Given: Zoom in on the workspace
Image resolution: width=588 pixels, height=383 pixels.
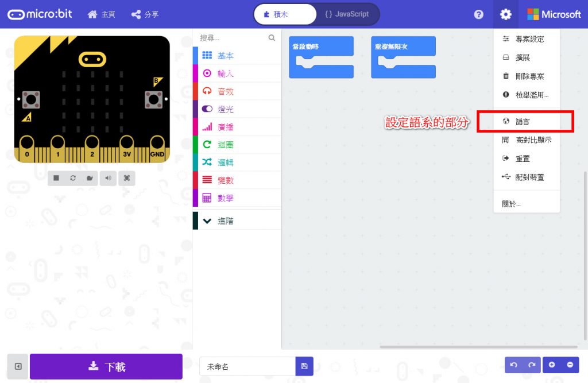Looking at the screenshot, I should coord(551,365).
